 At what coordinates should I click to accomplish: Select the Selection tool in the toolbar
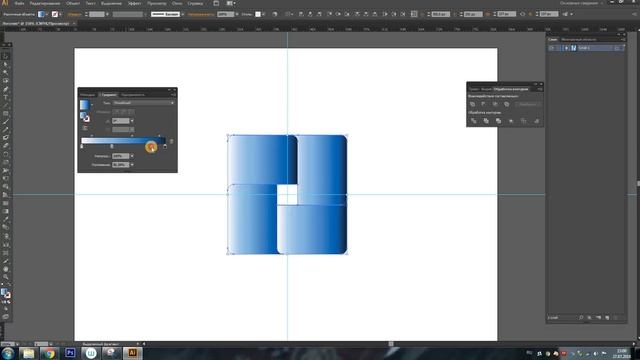coord(6,56)
